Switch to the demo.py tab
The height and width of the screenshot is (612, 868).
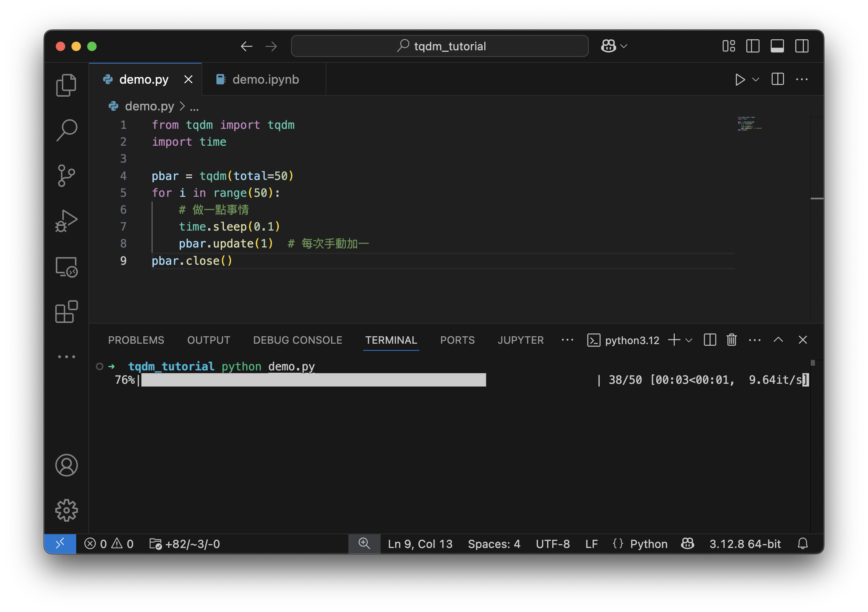(x=145, y=79)
